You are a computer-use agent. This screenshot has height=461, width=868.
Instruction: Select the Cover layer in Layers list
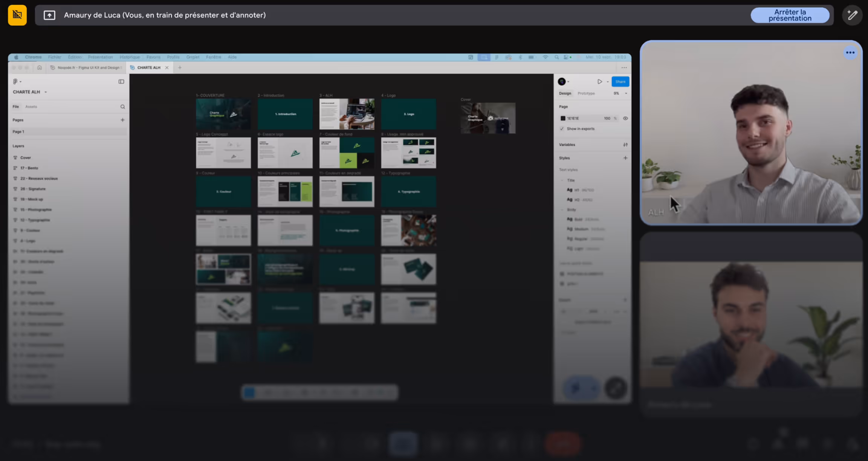coord(26,157)
